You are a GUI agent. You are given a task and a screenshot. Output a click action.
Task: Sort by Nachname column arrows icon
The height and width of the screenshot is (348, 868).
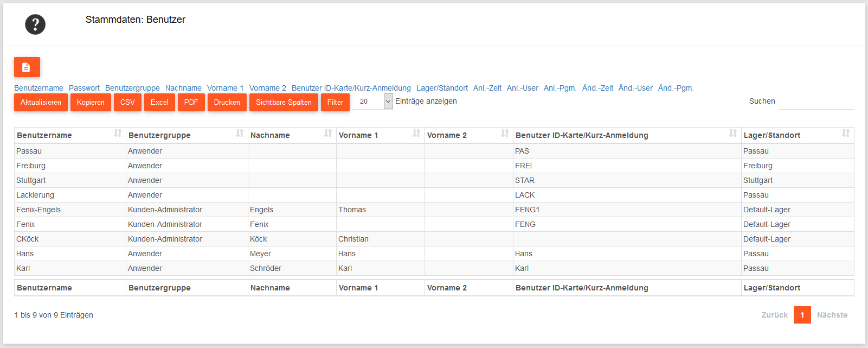coord(328,134)
